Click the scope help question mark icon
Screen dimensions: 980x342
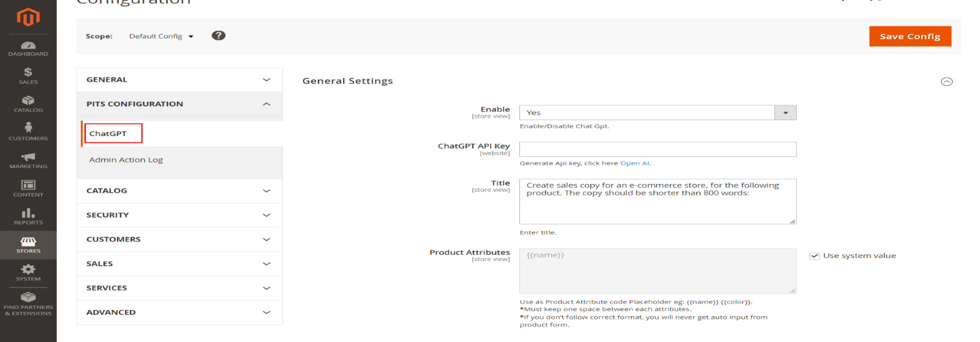219,36
